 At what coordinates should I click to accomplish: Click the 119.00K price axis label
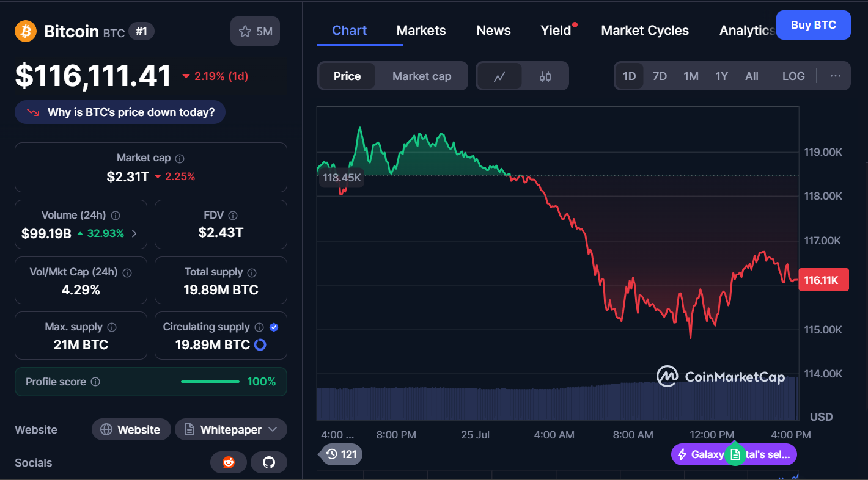(823, 151)
